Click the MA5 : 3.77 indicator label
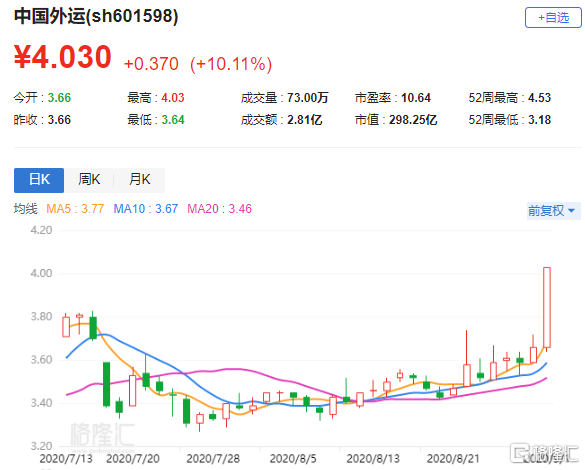Screen dimensions: 585x470 point(75,209)
